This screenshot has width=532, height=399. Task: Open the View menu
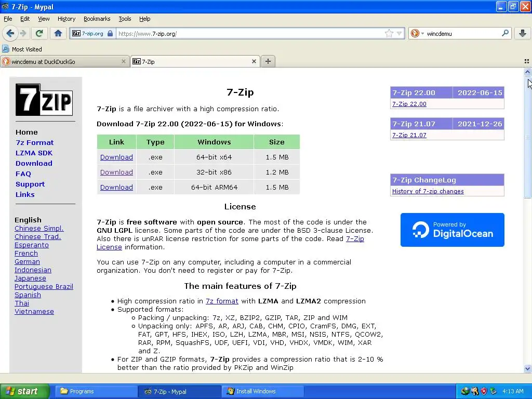click(x=44, y=19)
